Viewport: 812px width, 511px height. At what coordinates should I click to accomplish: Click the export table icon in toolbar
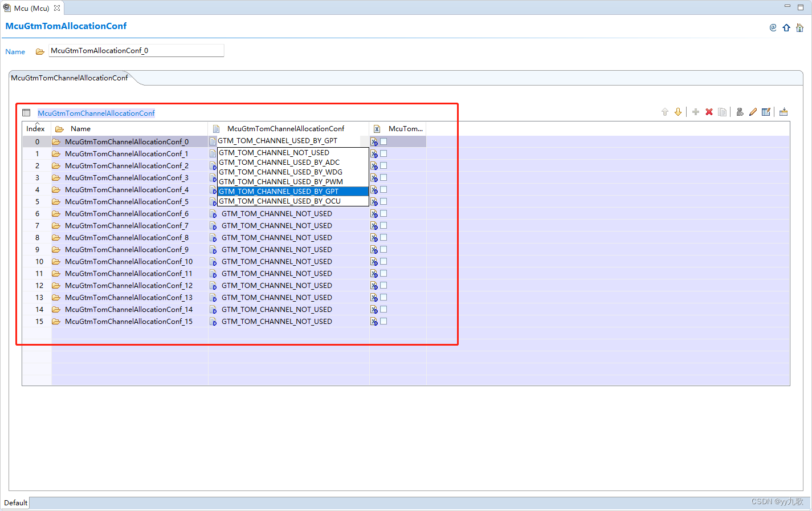784,112
